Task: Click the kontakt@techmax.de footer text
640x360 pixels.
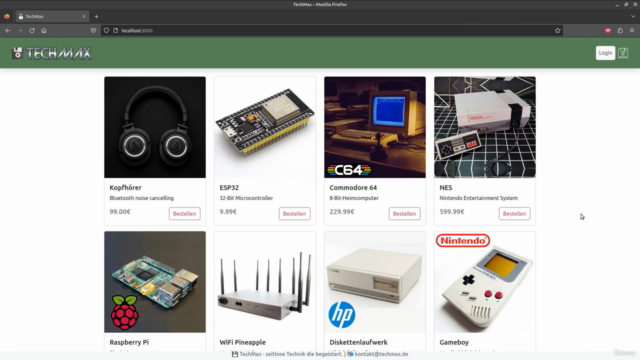Action: coord(381,354)
